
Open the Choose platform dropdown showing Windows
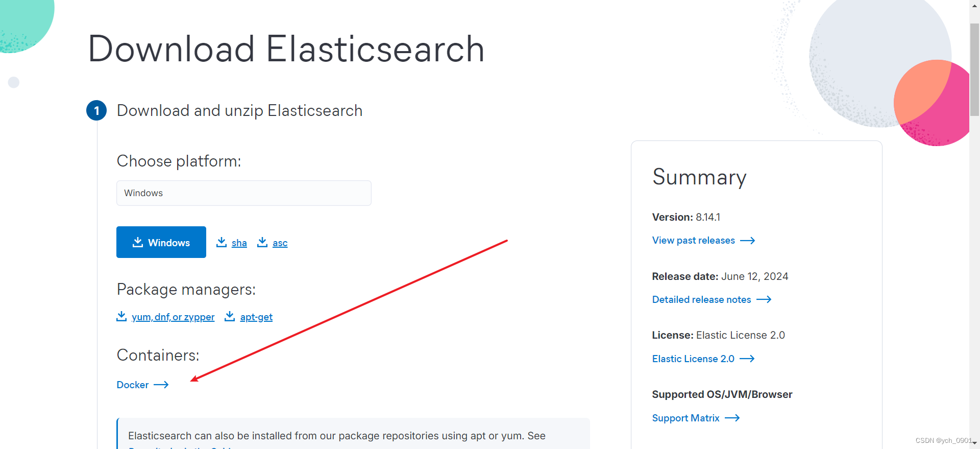(243, 193)
